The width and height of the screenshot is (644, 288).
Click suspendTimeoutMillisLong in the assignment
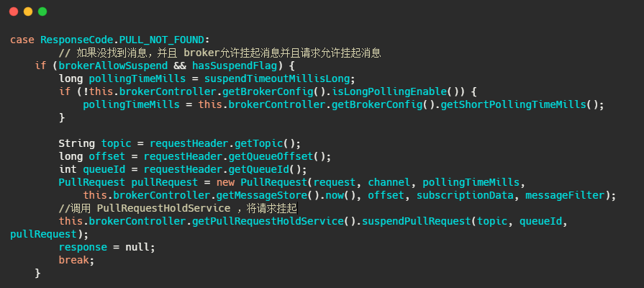280,78
